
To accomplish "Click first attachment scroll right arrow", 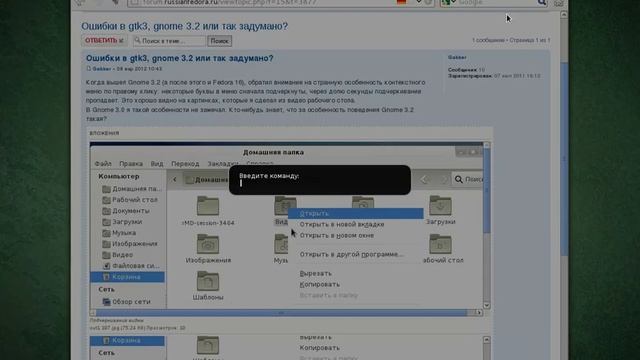I will [479, 313].
